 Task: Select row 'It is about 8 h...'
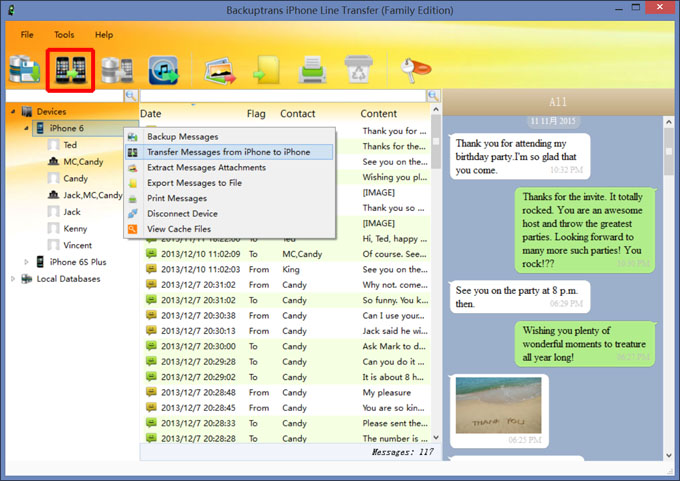point(287,377)
